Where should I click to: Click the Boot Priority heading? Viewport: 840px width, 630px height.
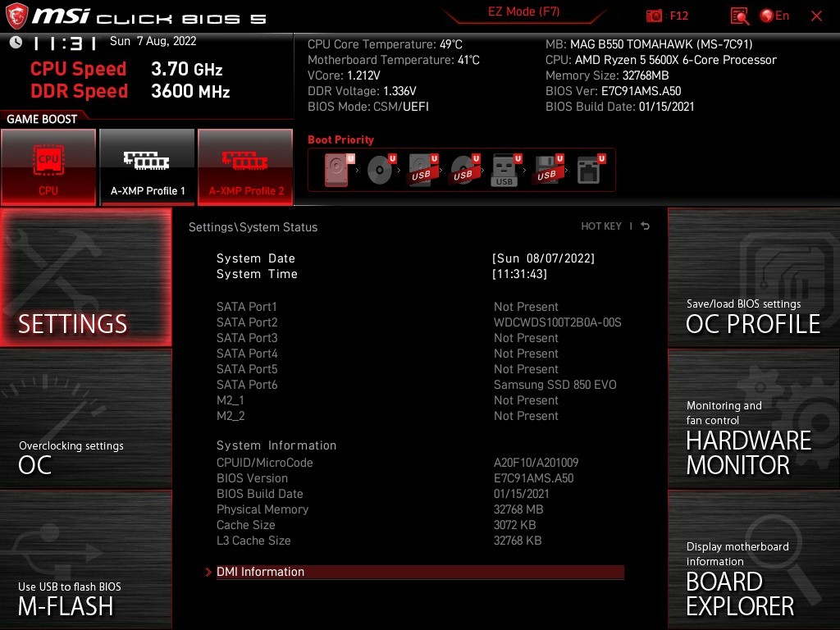[340, 139]
